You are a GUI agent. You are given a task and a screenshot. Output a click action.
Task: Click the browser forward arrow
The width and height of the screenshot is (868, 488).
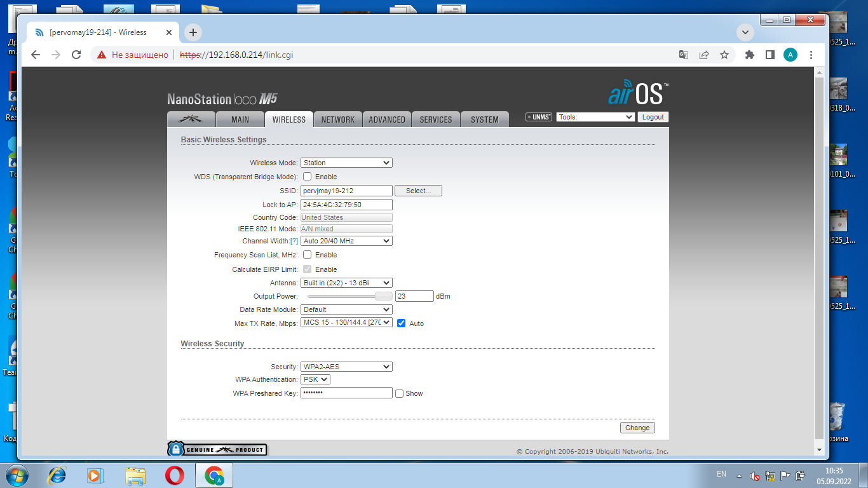tap(56, 55)
